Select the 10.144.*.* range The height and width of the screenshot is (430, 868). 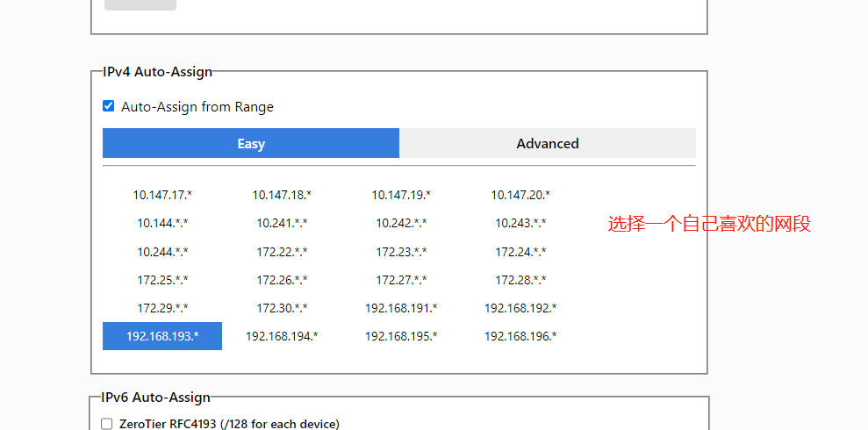click(x=162, y=223)
